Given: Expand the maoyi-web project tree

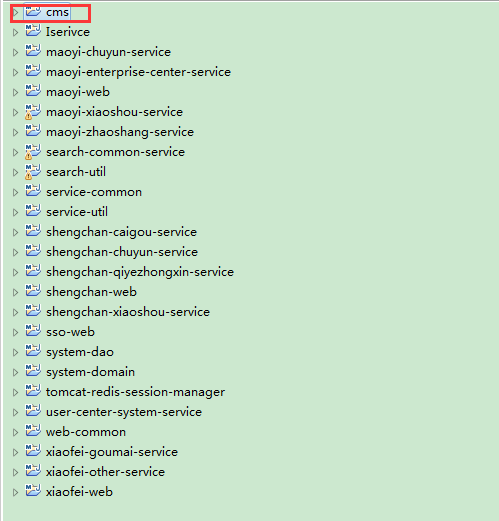Looking at the screenshot, I should pos(15,93).
